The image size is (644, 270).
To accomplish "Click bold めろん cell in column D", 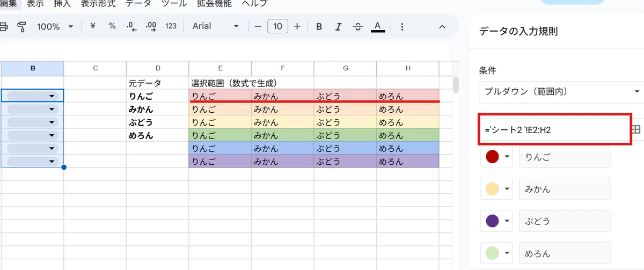I will (157, 135).
